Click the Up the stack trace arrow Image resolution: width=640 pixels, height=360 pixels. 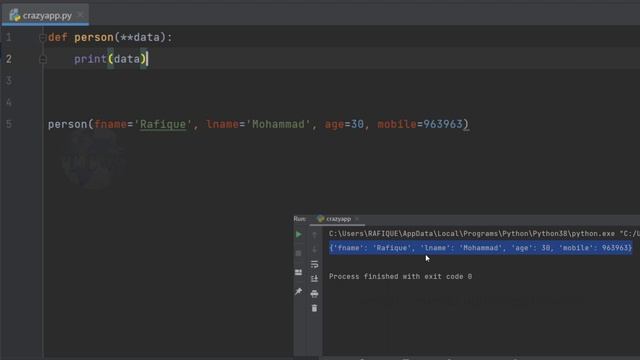click(x=314, y=234)
